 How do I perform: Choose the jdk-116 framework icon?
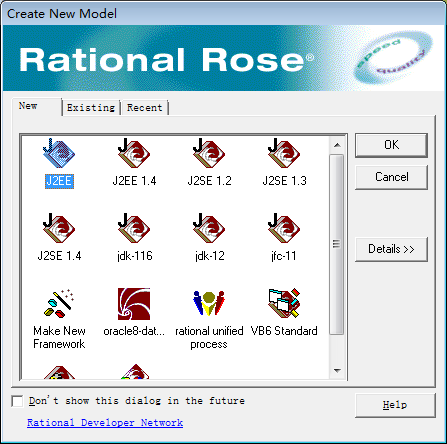[x=134, y=228]
